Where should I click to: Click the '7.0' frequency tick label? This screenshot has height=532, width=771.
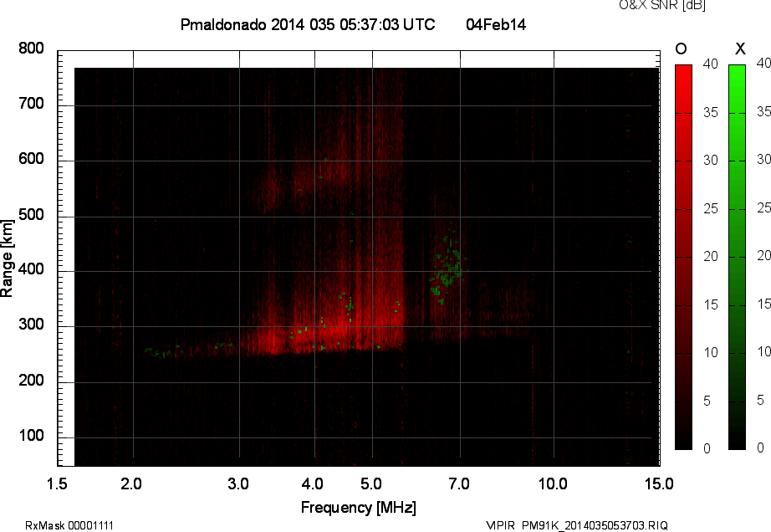pyautogui.click(x=459, y=483)
